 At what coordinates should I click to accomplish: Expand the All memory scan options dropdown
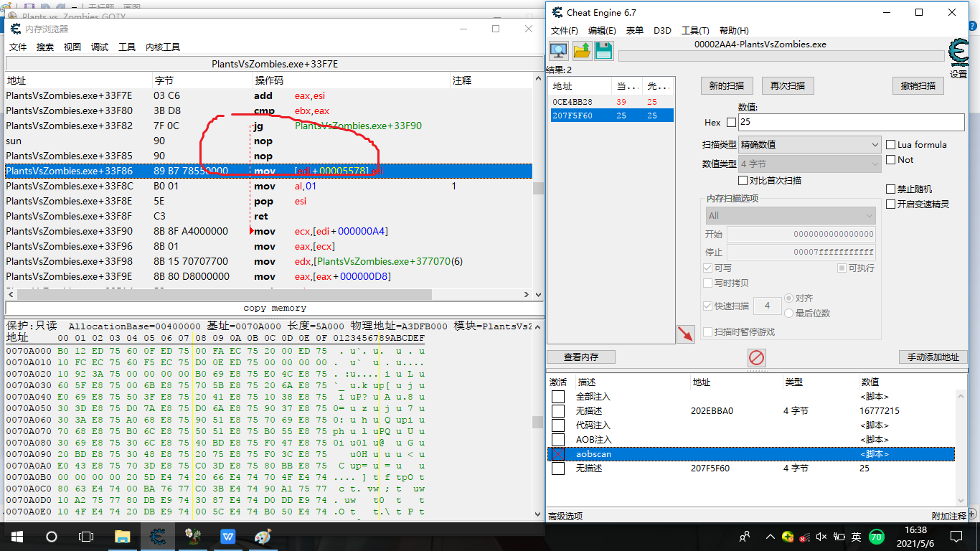click(868, 215)
